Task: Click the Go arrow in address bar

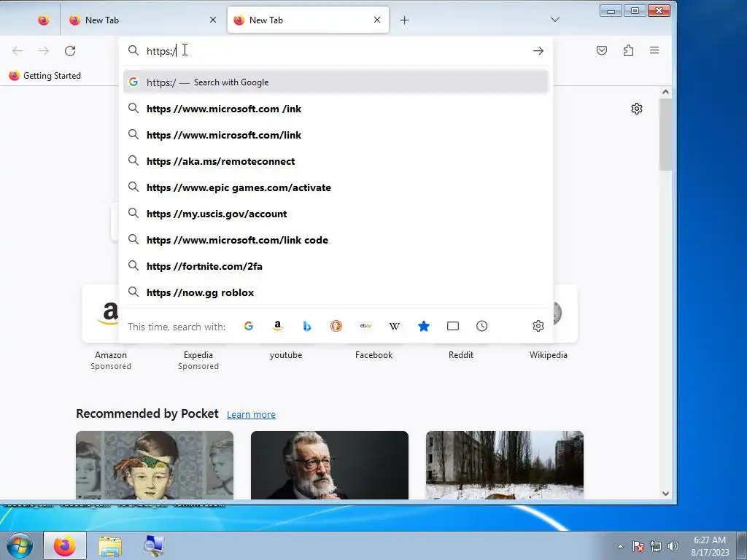Action: (x=538, y=51)
